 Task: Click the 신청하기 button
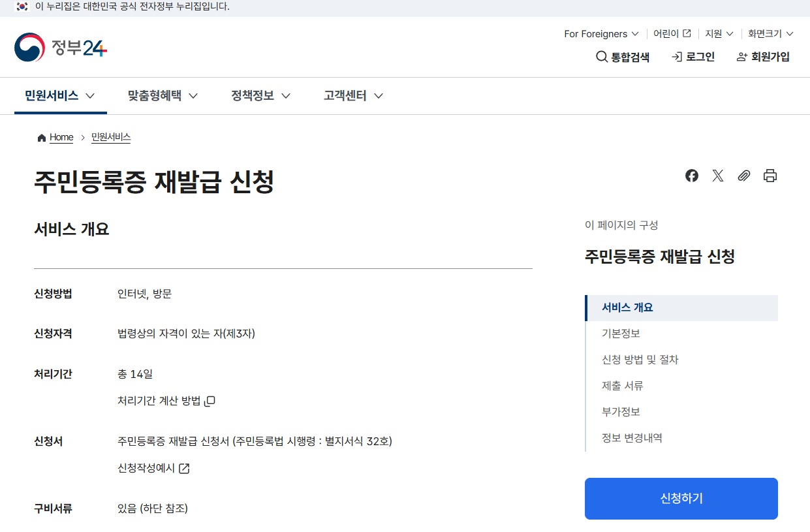tap(681, 498)
